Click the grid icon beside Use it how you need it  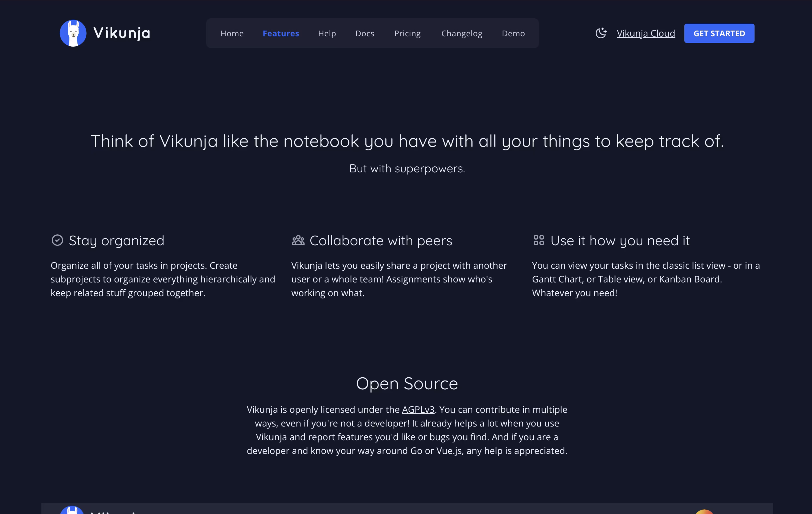point(539,240)
